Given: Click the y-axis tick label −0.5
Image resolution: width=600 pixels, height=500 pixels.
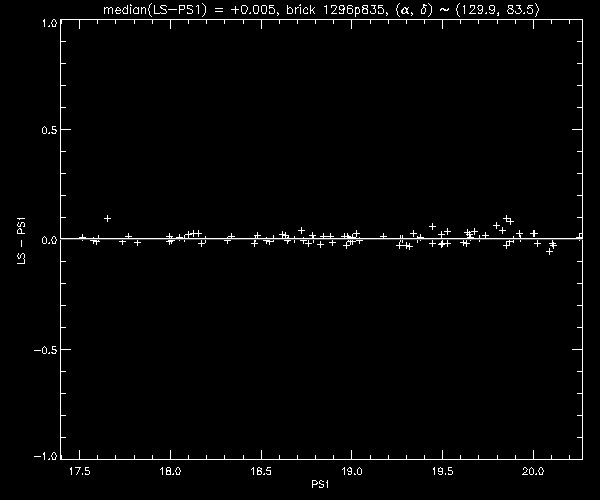Looking at the screenshot, I should coord(46,350).
